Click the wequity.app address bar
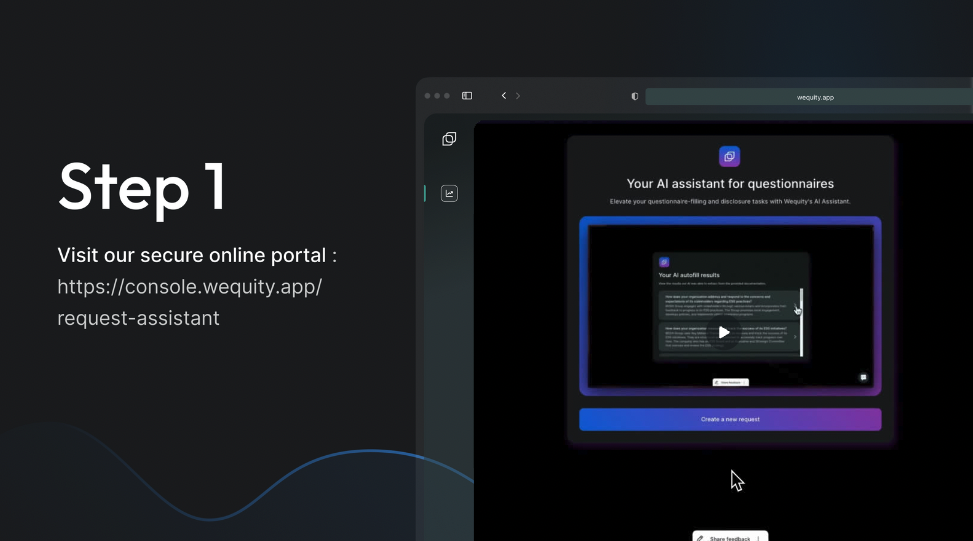Screen dimensions: 973x541 point(809,97)
